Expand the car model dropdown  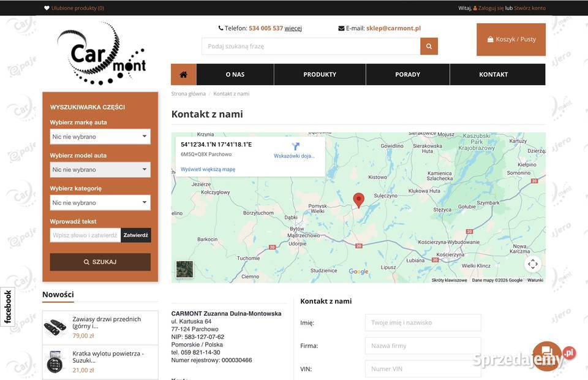point(100,170)
